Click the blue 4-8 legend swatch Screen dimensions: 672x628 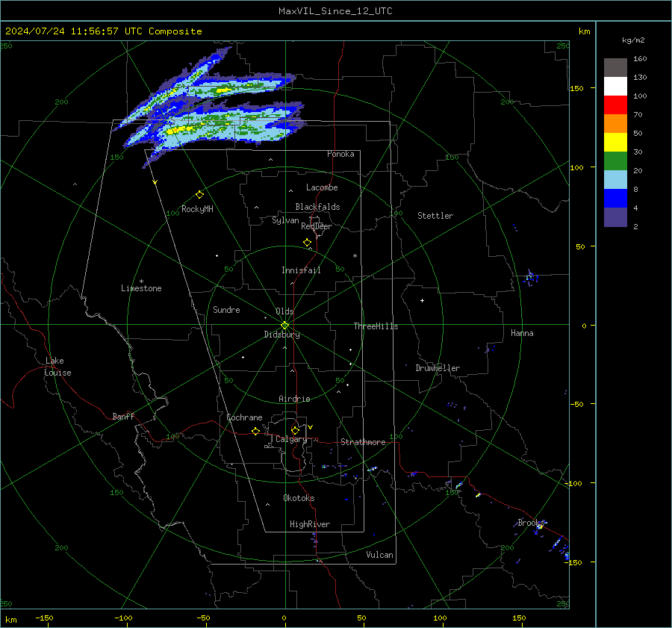615,199
